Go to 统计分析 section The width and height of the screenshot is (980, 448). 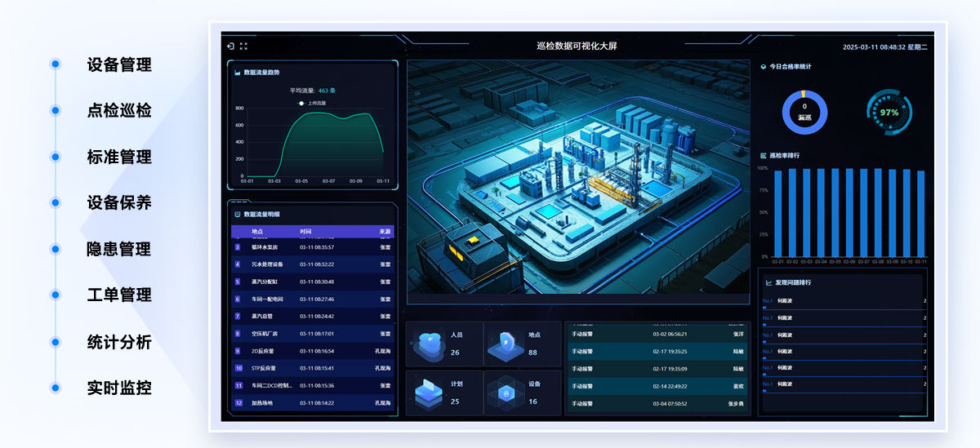coord(119,342)
